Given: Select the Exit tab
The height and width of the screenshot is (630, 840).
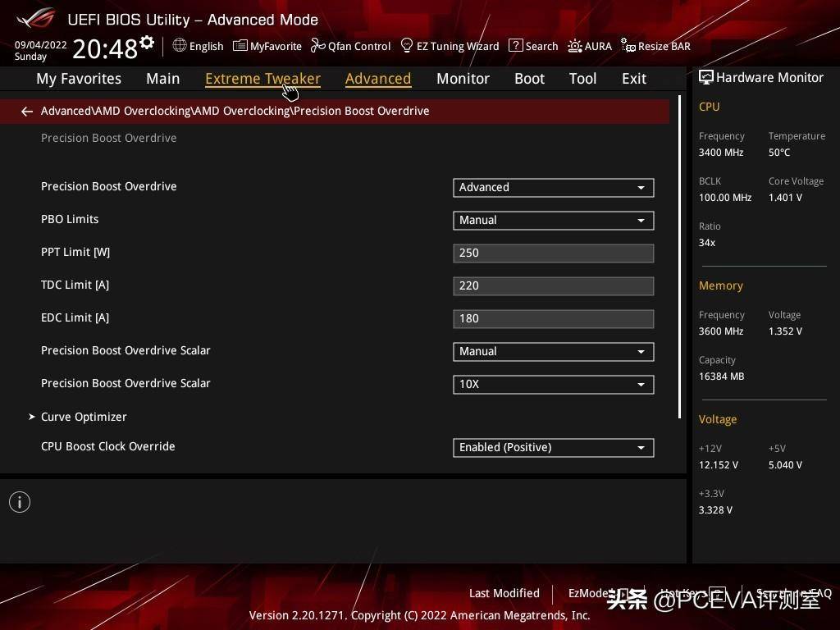Looking at the screenshot, I should 634,79.
